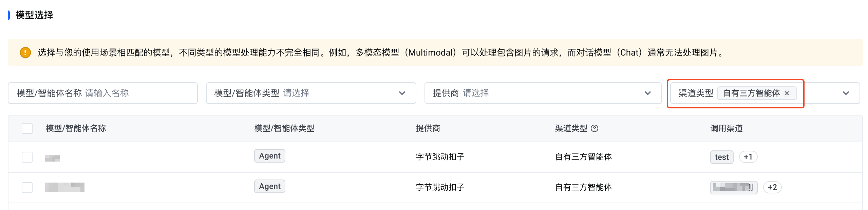Click the +1 channel count badge
The image size is (868, 210).
click(x=748, y=157)
